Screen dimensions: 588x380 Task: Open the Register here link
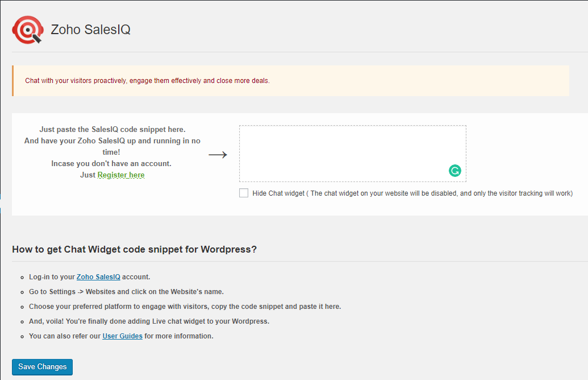click(x=121, y=175)
